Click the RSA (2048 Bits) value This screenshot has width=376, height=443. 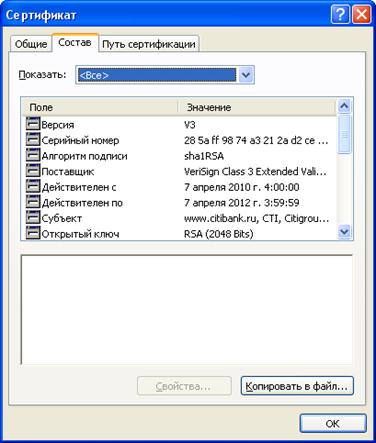218,234
